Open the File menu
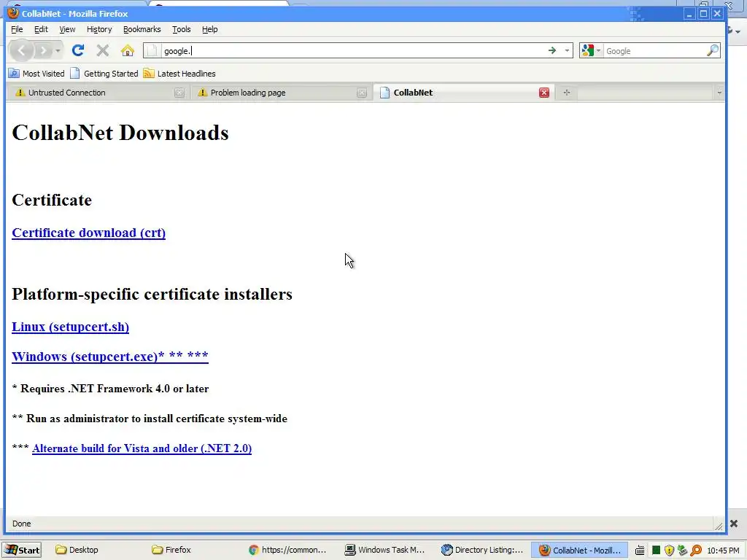Viewport: 747px width, 560px height. (x=17, y=29)
